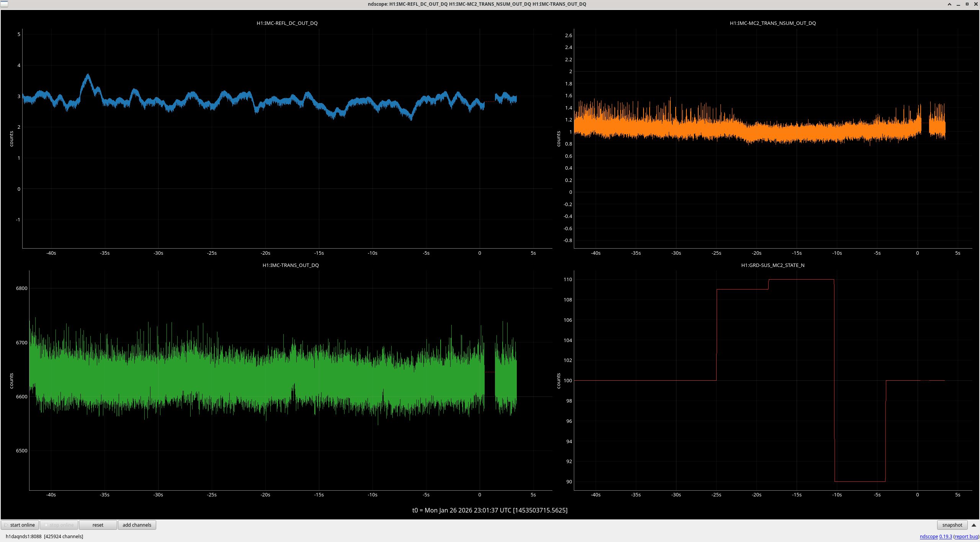Click the H1:IMC-REFL_DC_OUT_DQ plot title
This screenshot has width=980, height=542.
pyautogui.click(x=287, y=23)
